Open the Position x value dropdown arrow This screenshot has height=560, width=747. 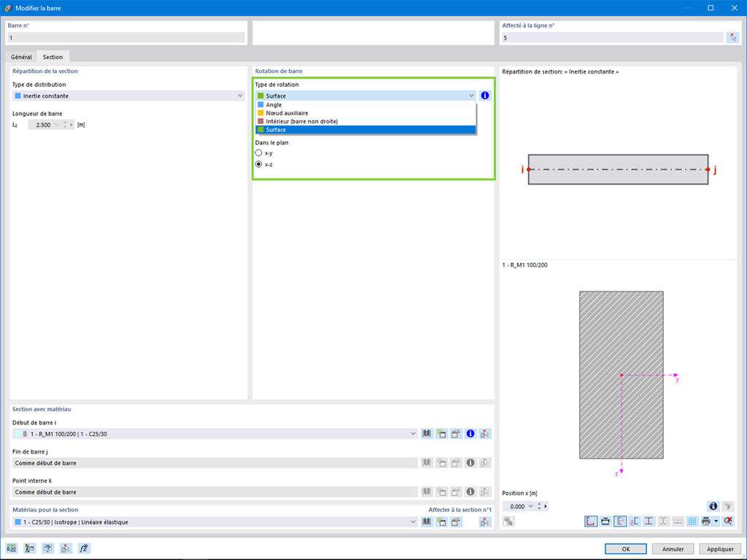[x=531, y=506]
